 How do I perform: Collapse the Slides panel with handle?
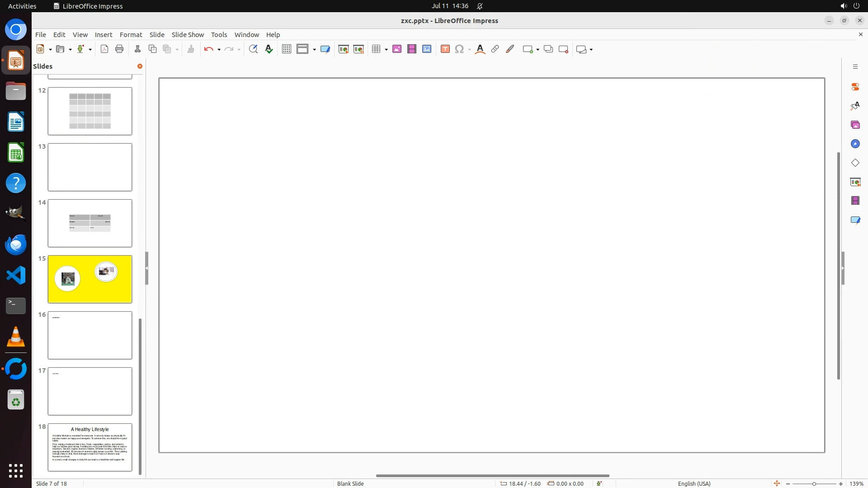click(146, 268)
